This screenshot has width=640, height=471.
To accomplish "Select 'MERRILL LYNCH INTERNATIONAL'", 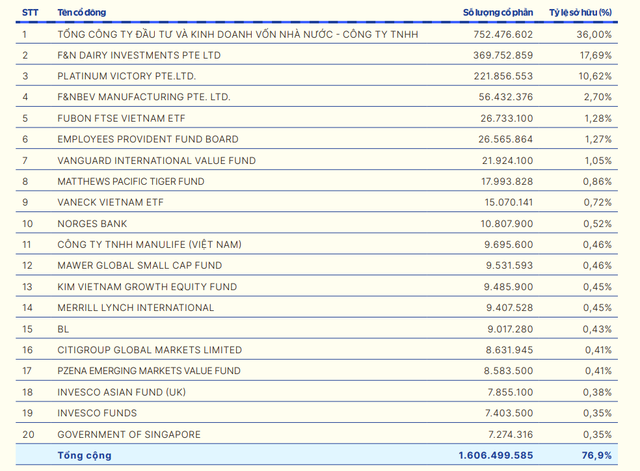I will (x=136, y=307).
